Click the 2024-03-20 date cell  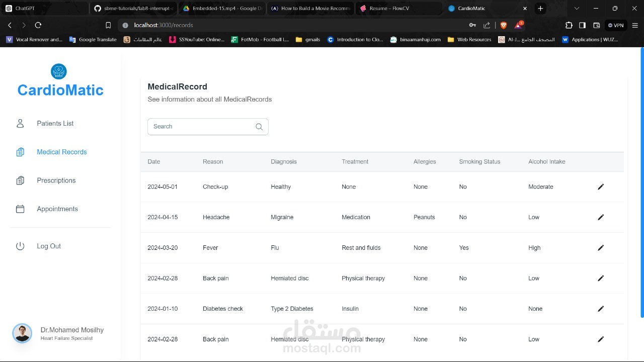point(163,248)
